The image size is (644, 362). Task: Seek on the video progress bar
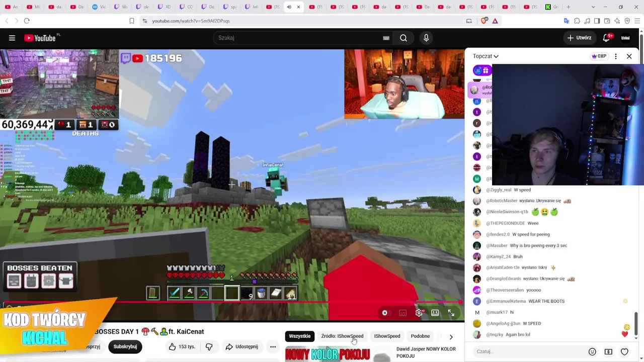click(231, 302)
